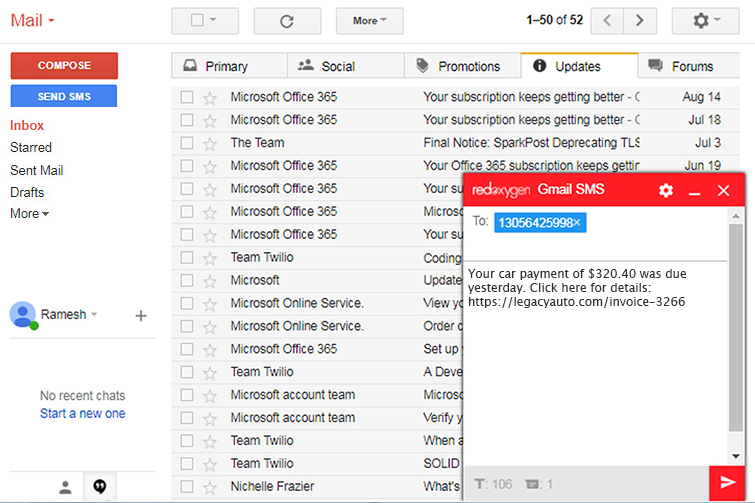755x503 pixels.
Task: Select the Microsoft email row checkbox
Action: click(187, 281)
